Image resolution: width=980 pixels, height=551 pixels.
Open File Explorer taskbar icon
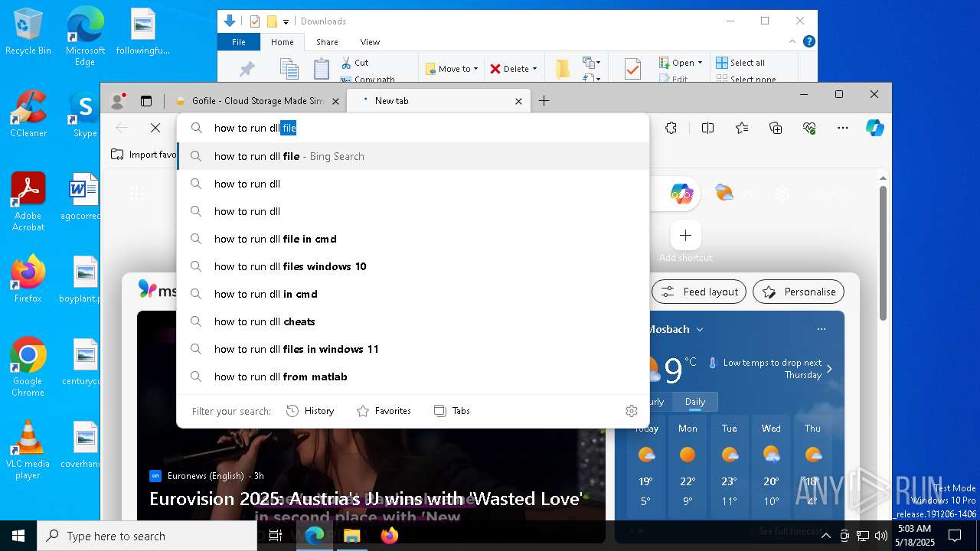[352, 536]
